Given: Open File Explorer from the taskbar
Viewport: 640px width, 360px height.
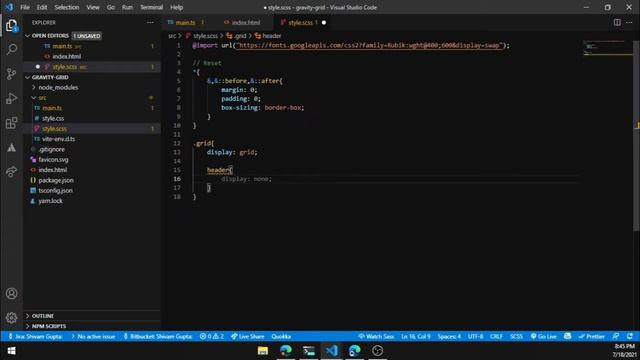Looking at the screenshot, I should 263,351.
